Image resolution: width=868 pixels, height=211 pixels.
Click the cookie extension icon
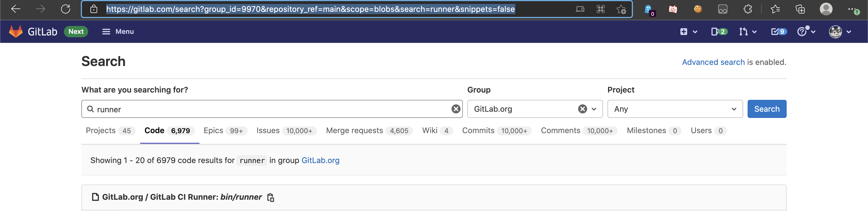coord(698,9)
